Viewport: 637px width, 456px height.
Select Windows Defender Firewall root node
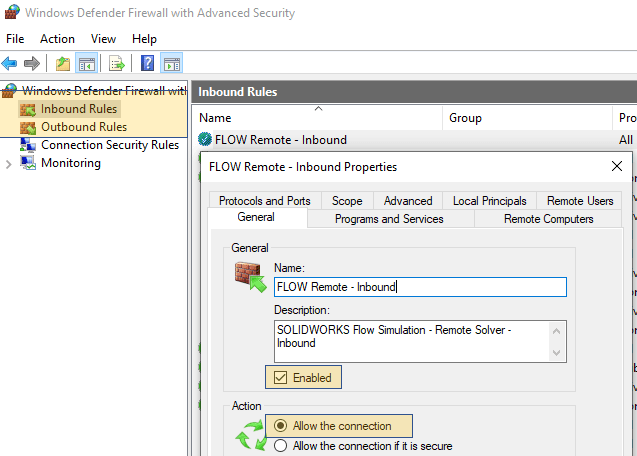tap(104, 91)
